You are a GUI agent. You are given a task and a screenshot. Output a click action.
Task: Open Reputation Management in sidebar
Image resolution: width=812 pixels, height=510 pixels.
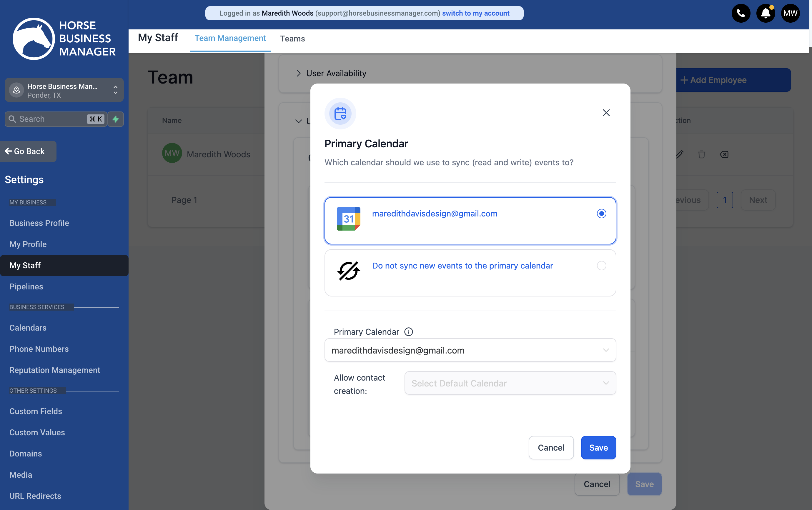point(55,370)
